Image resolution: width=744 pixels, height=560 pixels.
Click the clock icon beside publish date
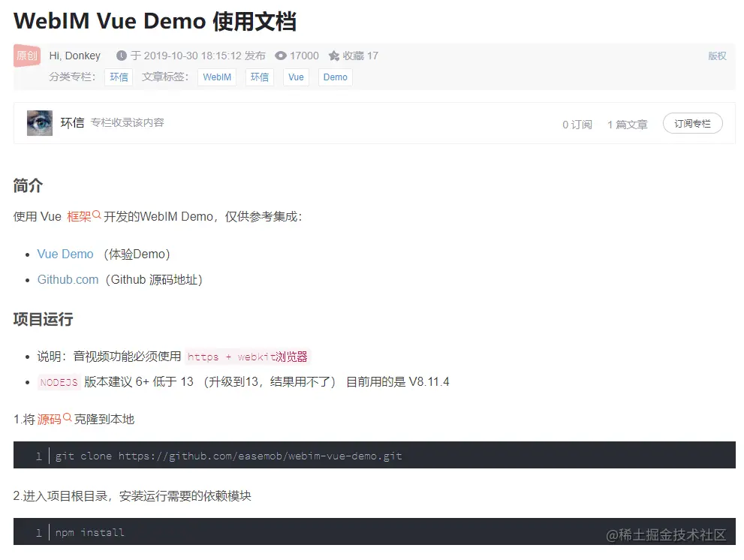pyautogui.click(x=122, y=56)
